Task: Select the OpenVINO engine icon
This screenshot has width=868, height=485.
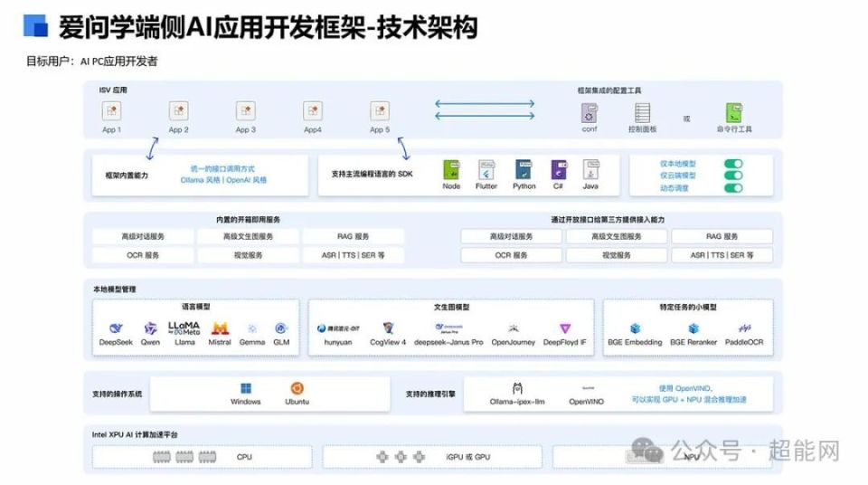Action: point(588,388)
